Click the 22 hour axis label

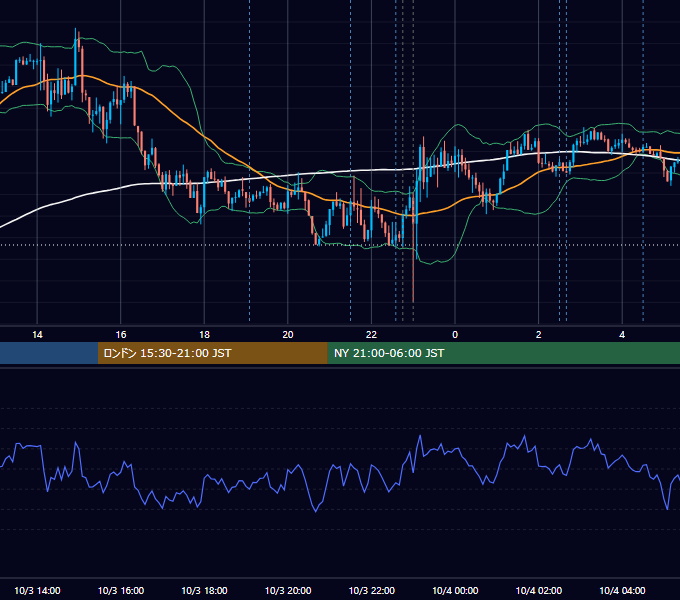[x=372, y=335]
